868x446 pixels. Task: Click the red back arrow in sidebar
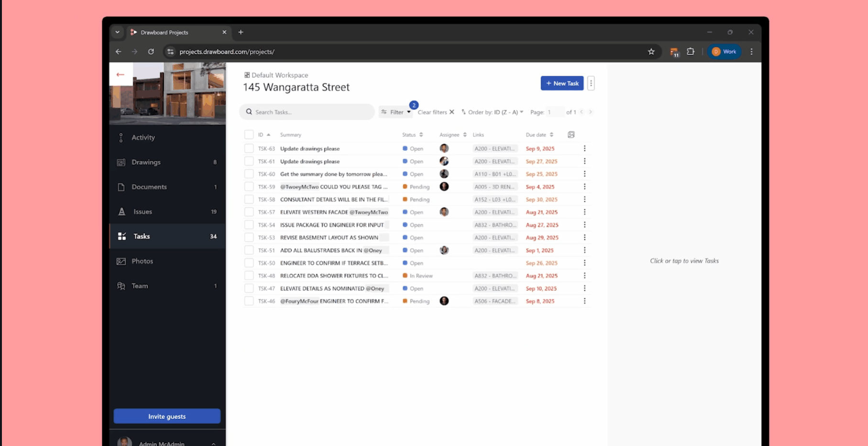pos(121,75)
